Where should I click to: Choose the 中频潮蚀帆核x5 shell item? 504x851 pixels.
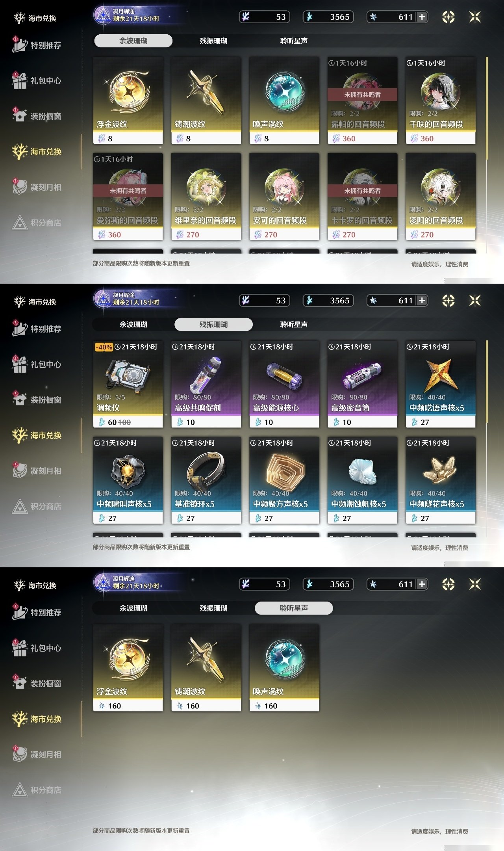362,481
